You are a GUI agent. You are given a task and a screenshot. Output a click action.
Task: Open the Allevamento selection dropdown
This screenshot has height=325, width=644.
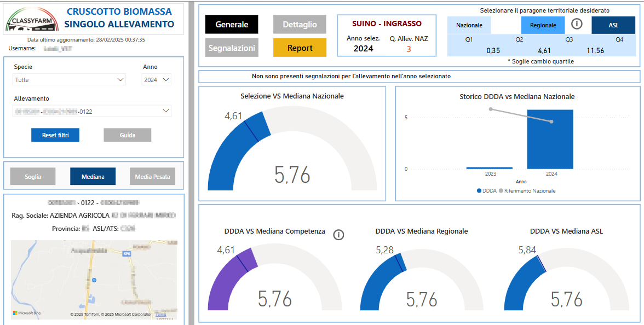tap(92, 111)
